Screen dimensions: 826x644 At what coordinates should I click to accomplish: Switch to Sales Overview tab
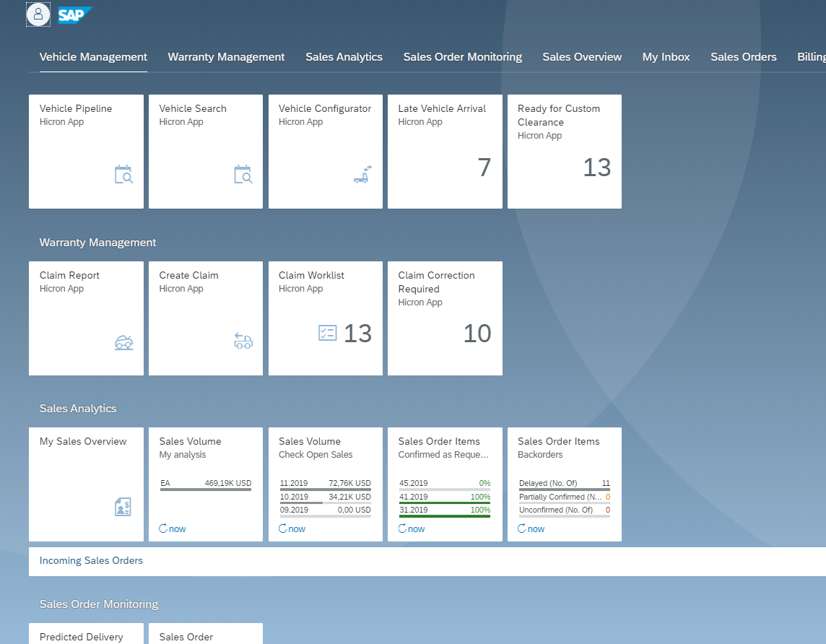(x=582, y=57)
